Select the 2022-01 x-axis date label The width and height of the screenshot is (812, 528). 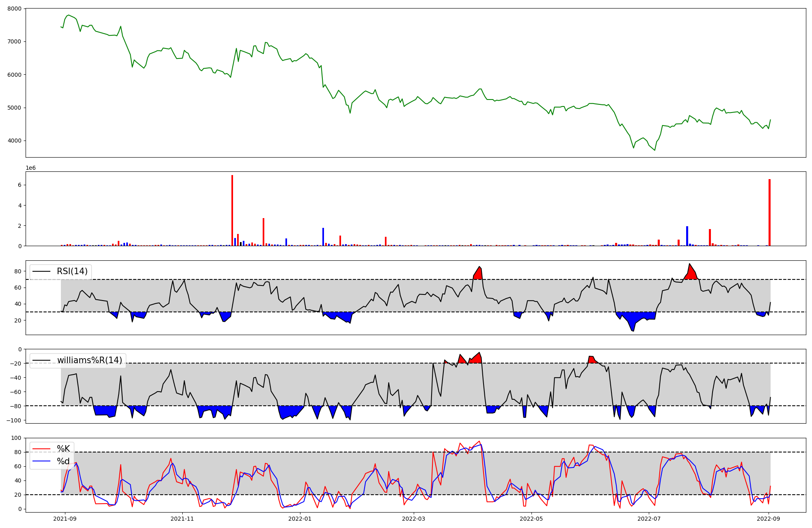(x=300, y=519)
